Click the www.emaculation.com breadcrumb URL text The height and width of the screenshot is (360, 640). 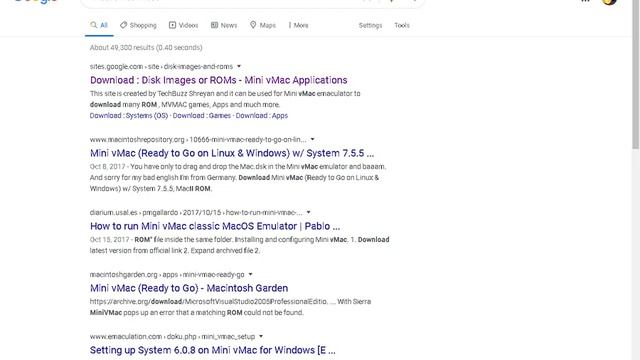click(172, 336)
